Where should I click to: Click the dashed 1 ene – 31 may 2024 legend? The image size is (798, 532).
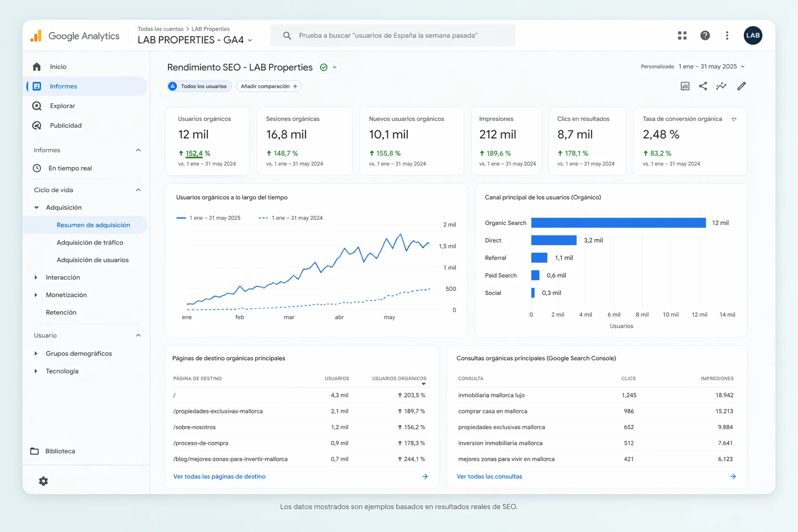click(290, 218)
